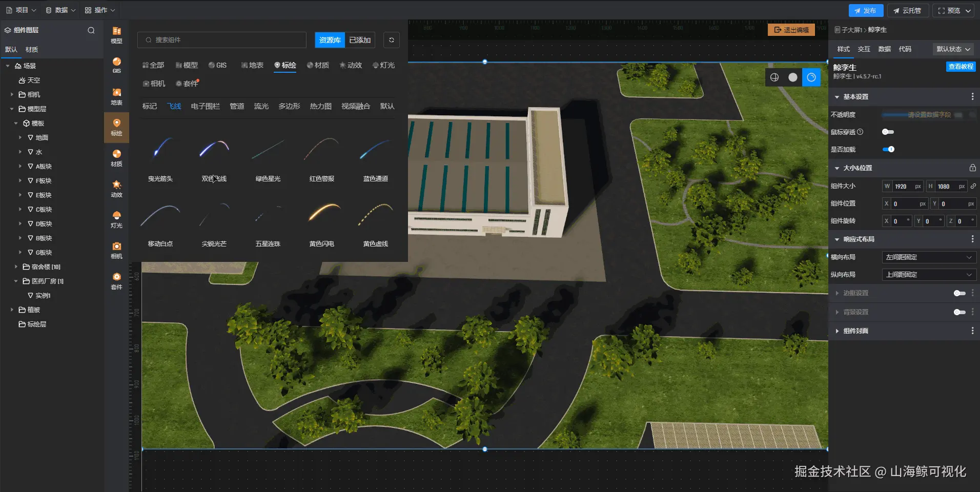
Task: Click the component width W field
Action: (x=902, y=187)
